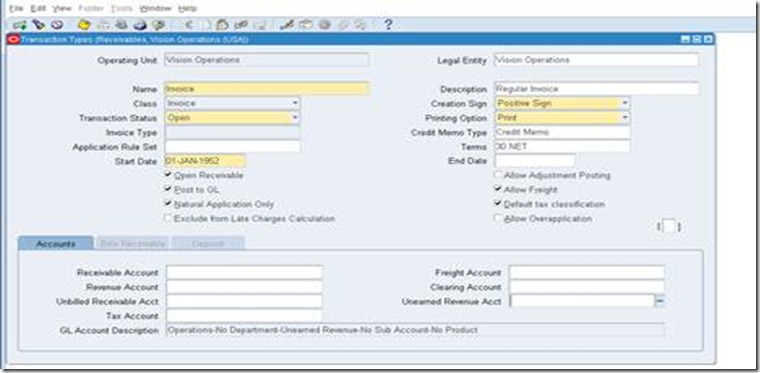Toggle the Open Receivable checkbox
This screenshot has height=373, width=760.
168,175
